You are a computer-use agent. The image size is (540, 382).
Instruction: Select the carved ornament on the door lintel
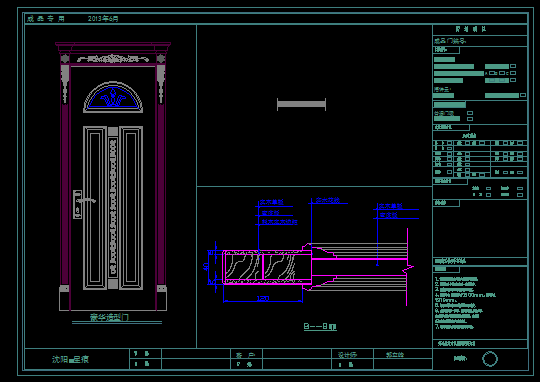(113, 59)
